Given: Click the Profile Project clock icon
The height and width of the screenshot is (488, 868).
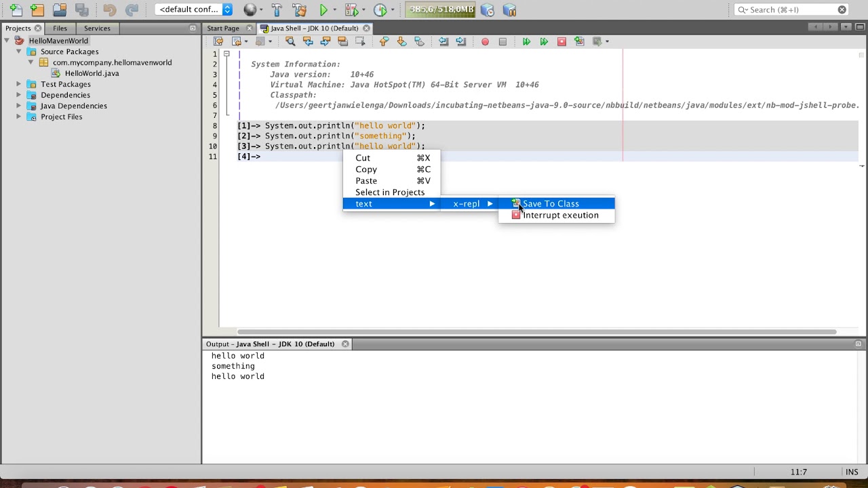Looking at the screenshot, I should coord(380,10).
